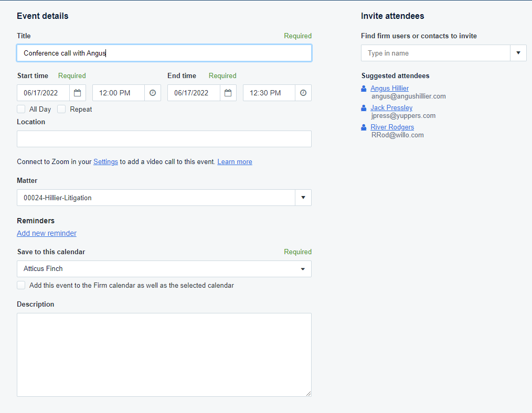This screenshot has width=532, height=413.
Task: Click the person icon beside Angus Hillier
Action: [364, 89]
